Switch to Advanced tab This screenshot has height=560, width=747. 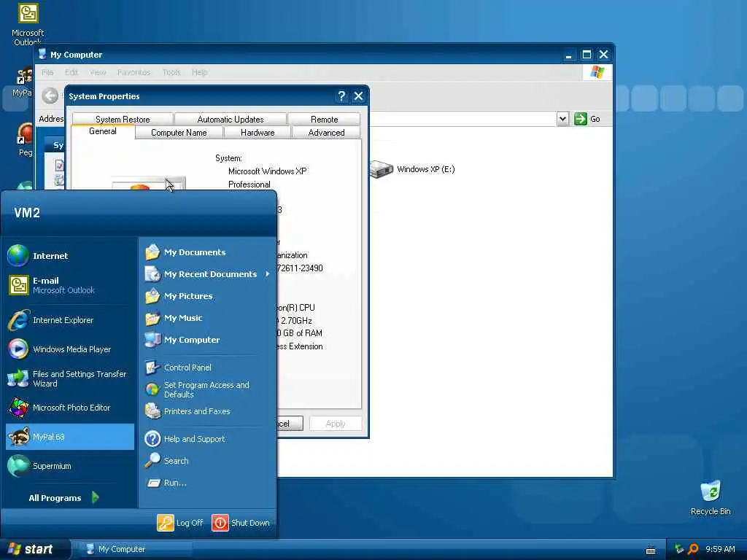(326, 133)
